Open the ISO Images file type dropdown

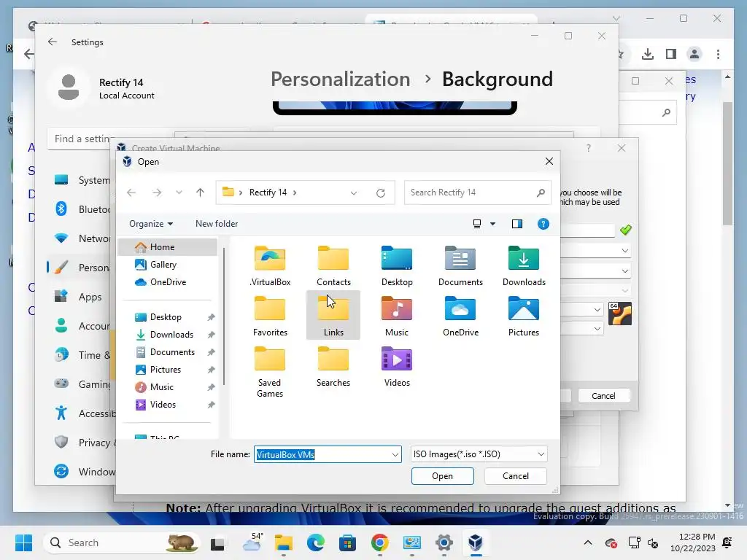click(x=479, y=454)
